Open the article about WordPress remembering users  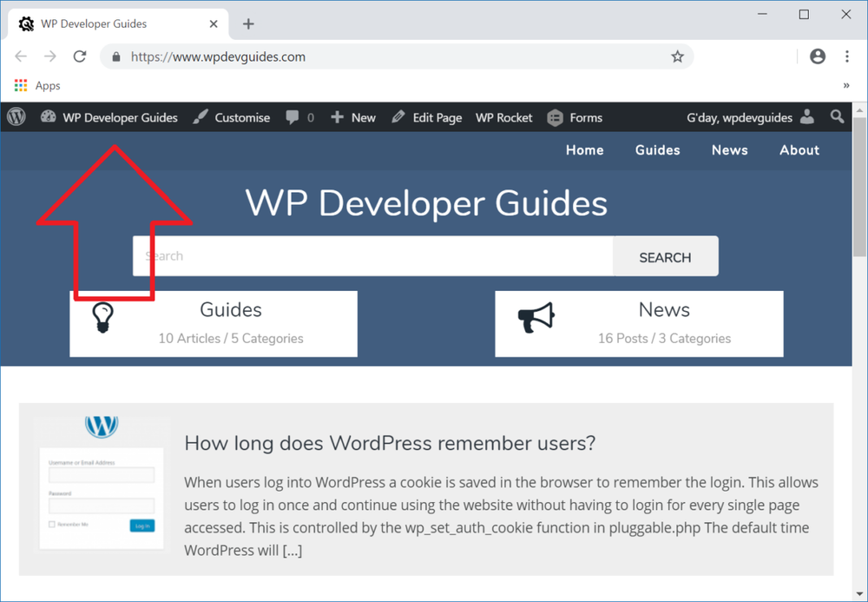389,443
